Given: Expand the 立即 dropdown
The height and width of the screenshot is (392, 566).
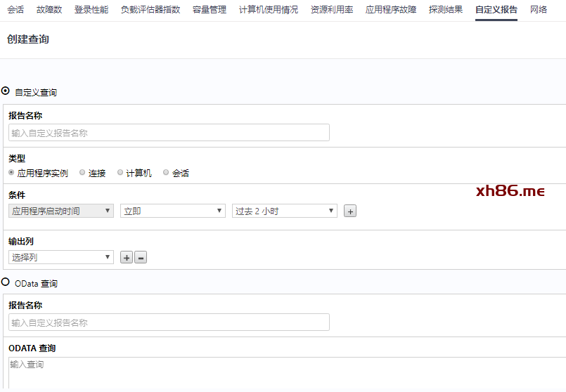Looking at the screenshot, I should point(172,211).
